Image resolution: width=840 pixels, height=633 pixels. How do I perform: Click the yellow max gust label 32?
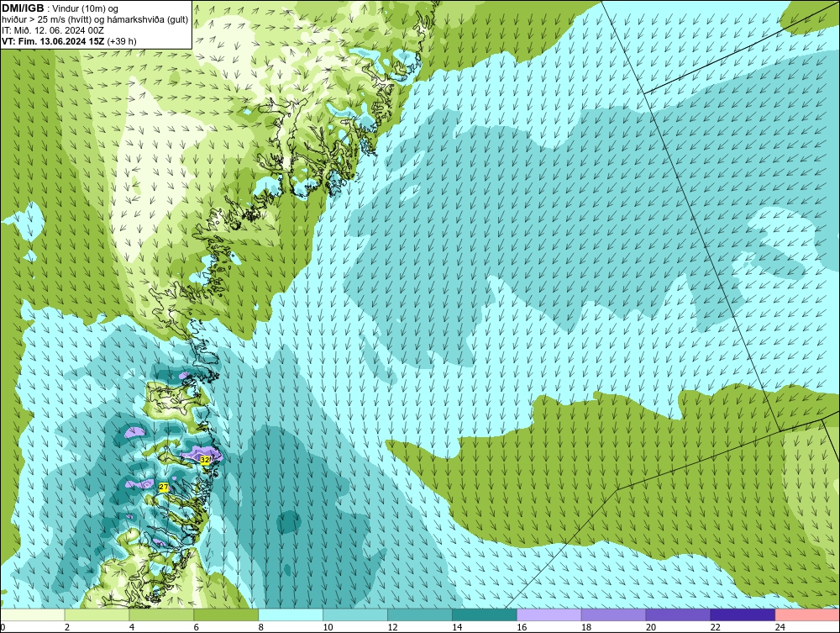pyautogui.click(x=204, y=460)
